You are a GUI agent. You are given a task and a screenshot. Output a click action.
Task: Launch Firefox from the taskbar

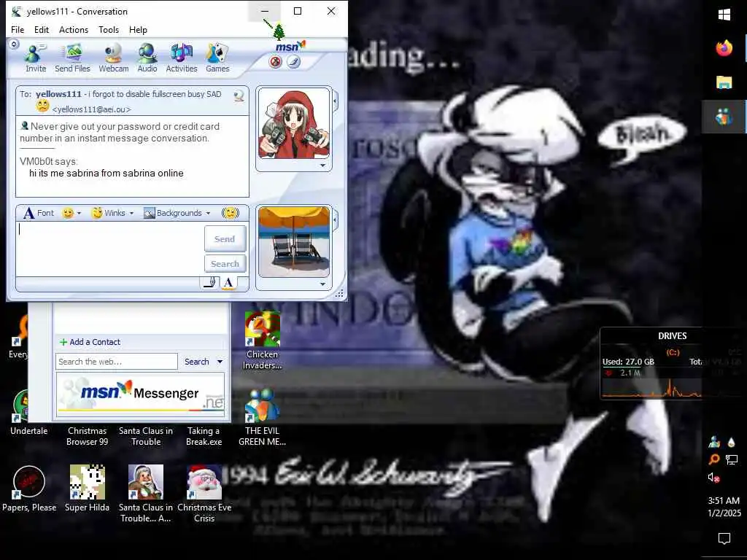(x=724, y=48)
